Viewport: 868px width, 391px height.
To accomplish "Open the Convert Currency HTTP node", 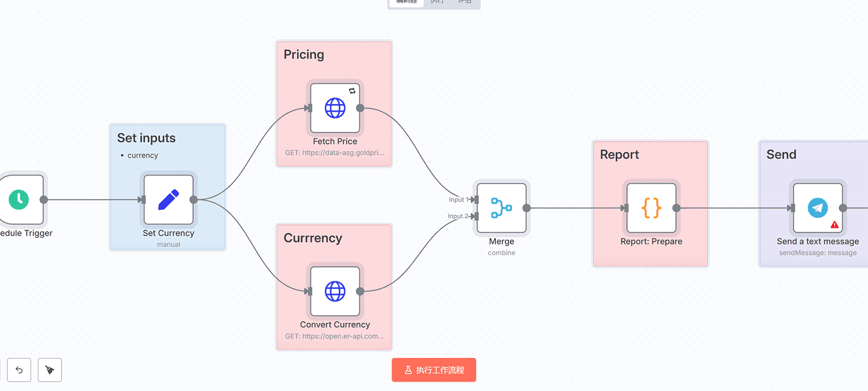I will pos(335,291).
